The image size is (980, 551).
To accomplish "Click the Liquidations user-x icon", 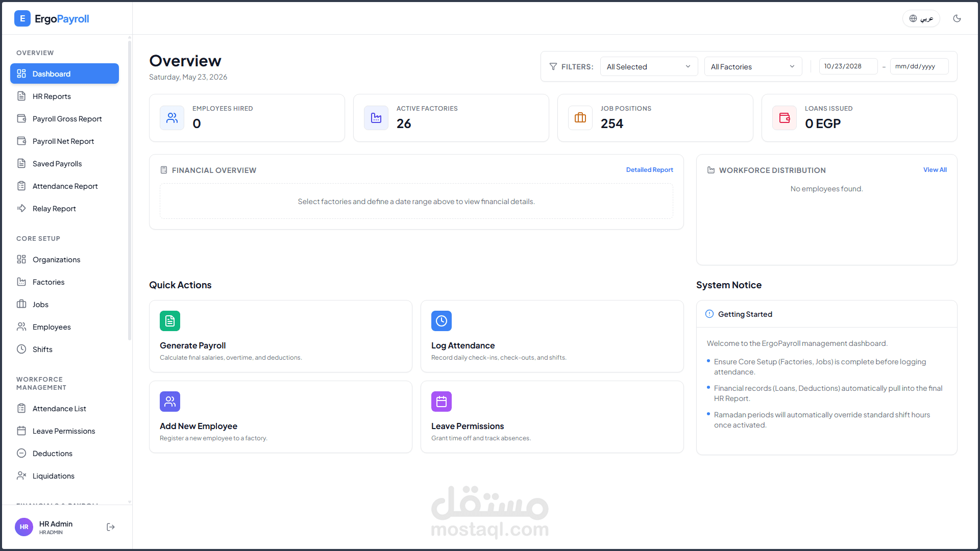I will [x=21, y=475].
